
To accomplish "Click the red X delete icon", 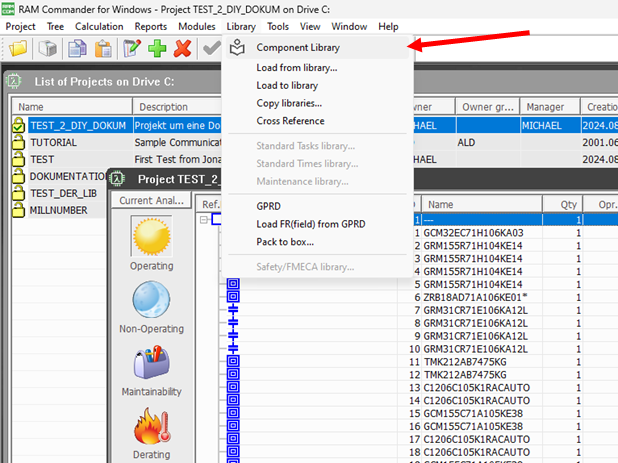I will (x=182, y=49).
